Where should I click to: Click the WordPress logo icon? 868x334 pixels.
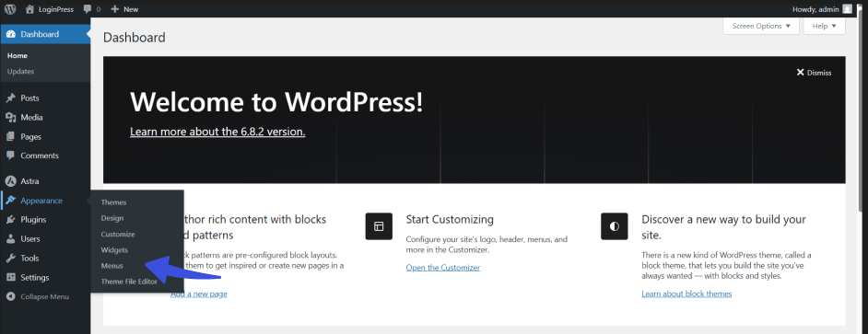pyautogui.click(x=10, y=9)
